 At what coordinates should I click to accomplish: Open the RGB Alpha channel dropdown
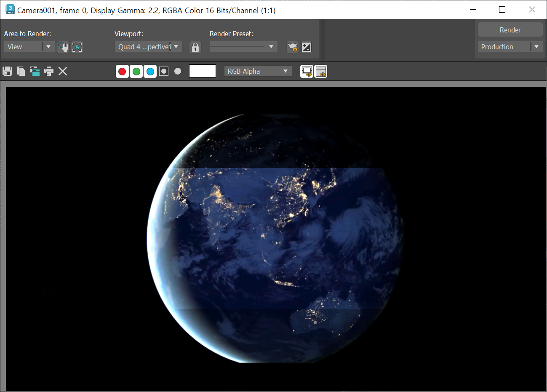coord(258,71)
